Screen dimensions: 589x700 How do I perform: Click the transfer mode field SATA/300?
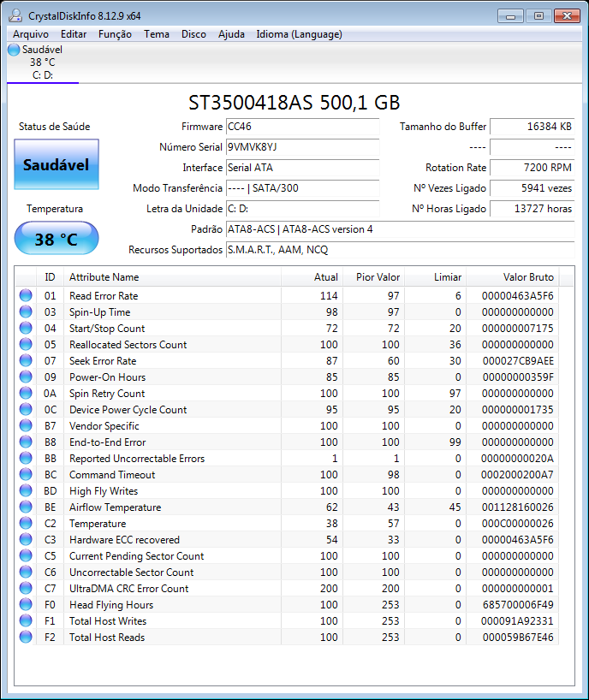[303, 188]
